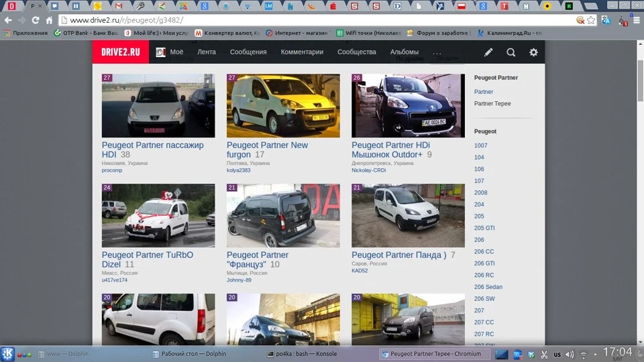Click the scissors (Klipper) tray icon
The width and height of the screenshot is (644, 362).
pos(544,354)
